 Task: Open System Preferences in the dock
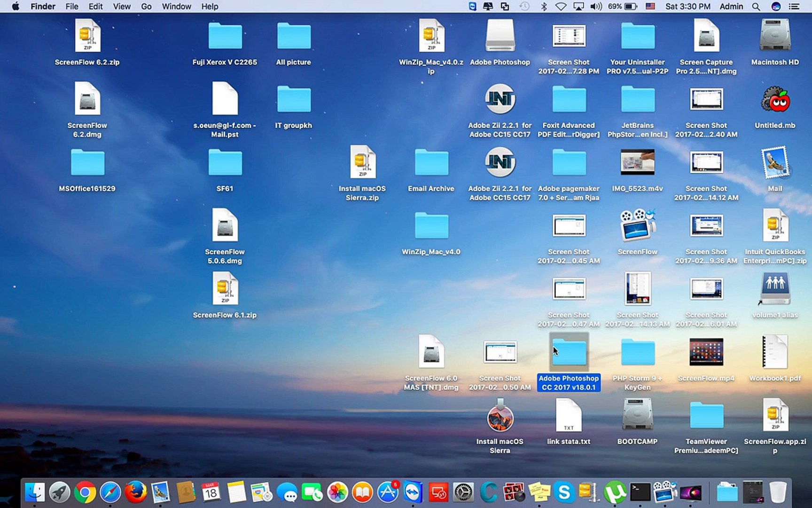pos(463,492)
